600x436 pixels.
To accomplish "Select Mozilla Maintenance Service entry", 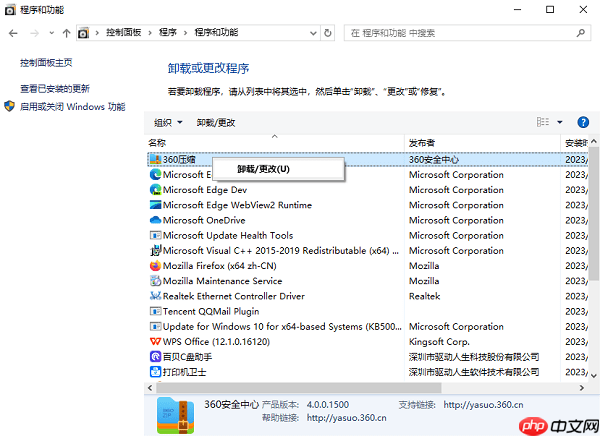I will click(x=367, y=281).
